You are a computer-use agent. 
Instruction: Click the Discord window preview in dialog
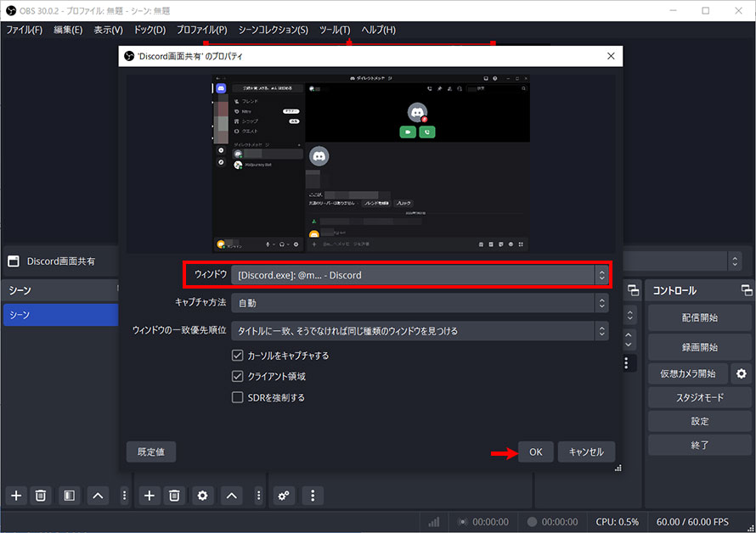coord(370,163)
